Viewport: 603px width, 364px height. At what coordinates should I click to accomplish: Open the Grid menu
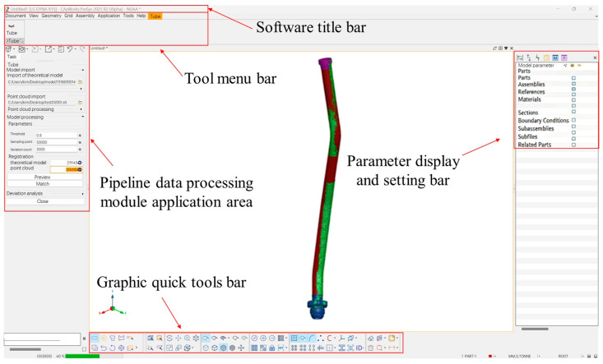(x=68, y=16)
